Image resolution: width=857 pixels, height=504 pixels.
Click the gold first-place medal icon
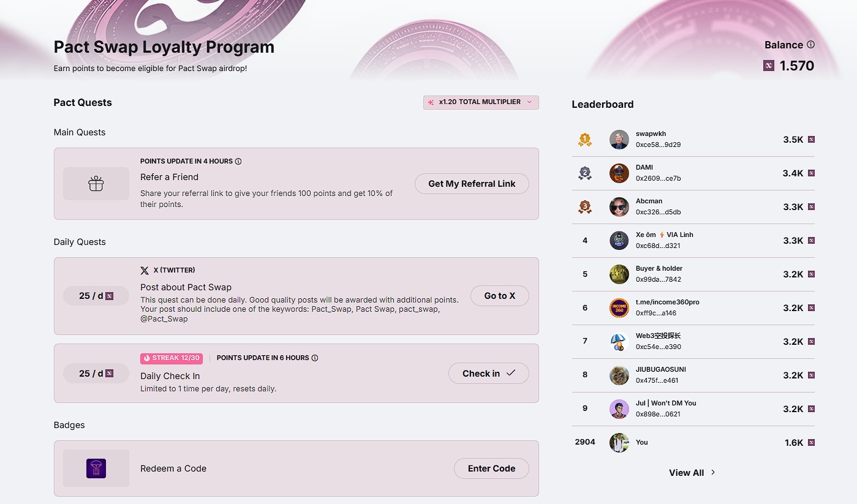(585, 140)
